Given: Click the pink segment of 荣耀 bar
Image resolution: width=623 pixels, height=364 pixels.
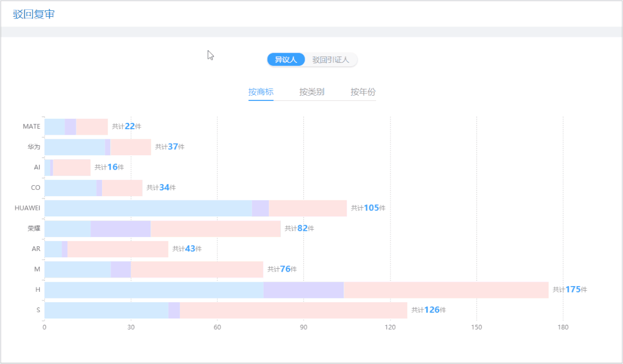Looking at the screenshot, I should tap(216, 229).
